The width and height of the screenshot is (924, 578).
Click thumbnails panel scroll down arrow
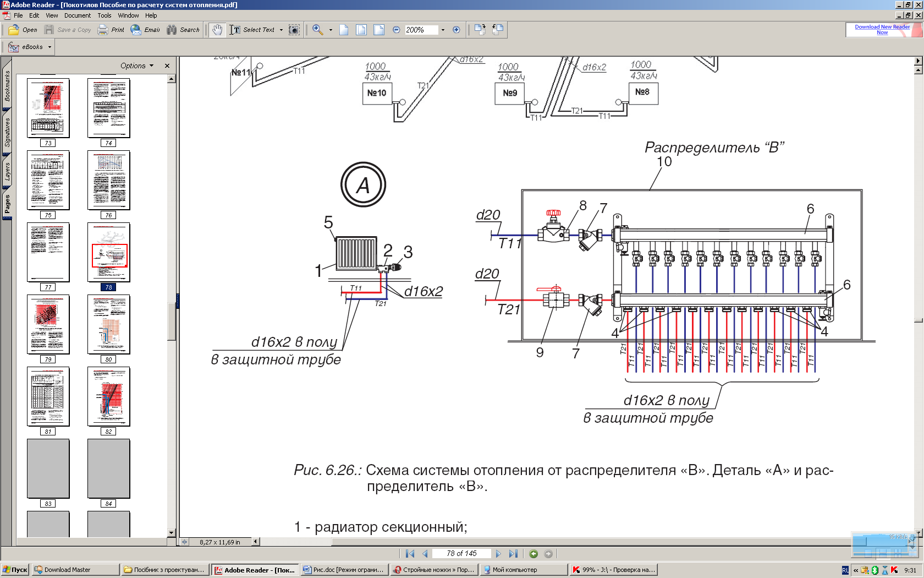point(172,533)
